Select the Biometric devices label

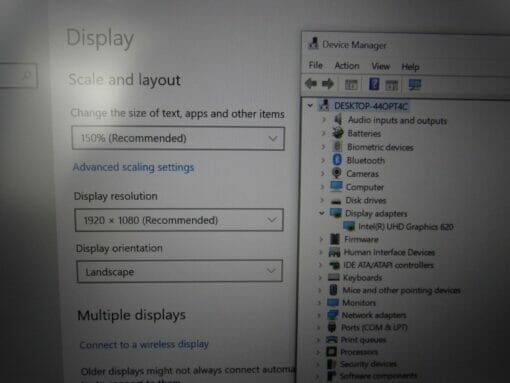(x=380, y=147)
